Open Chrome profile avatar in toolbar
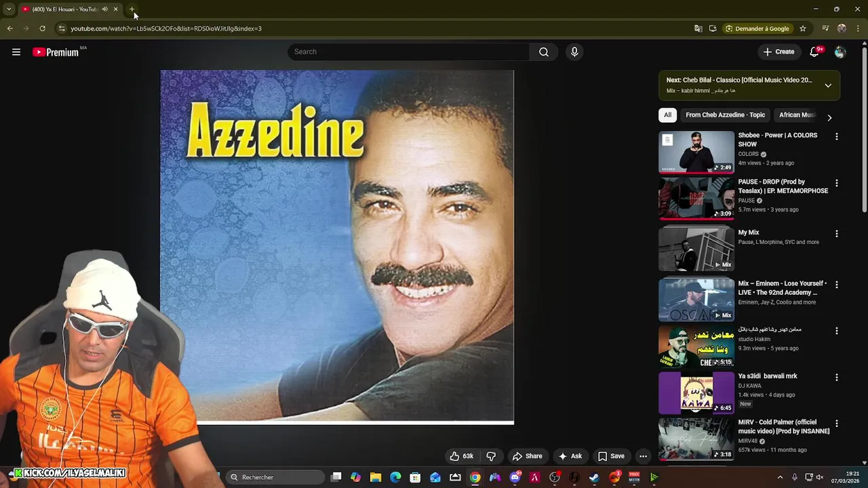The height and width of the screenshot is (488, 868). (x=842, y=28)
